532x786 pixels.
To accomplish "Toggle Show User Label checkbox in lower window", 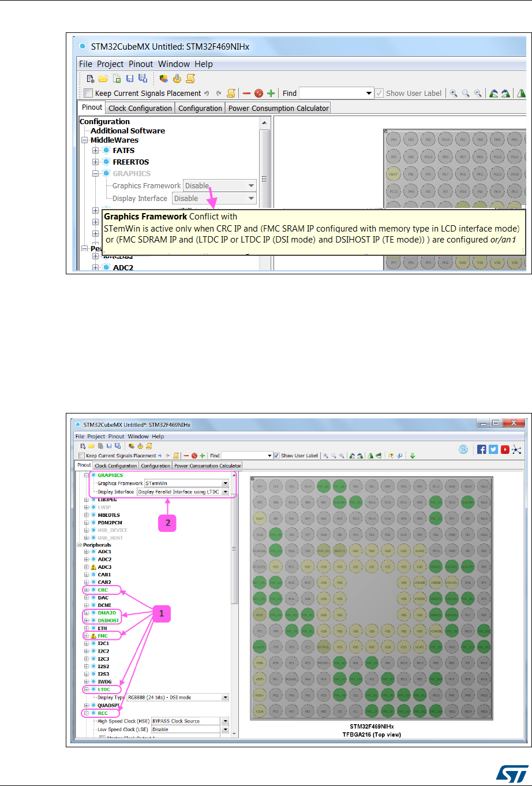I will pos(276,456).
